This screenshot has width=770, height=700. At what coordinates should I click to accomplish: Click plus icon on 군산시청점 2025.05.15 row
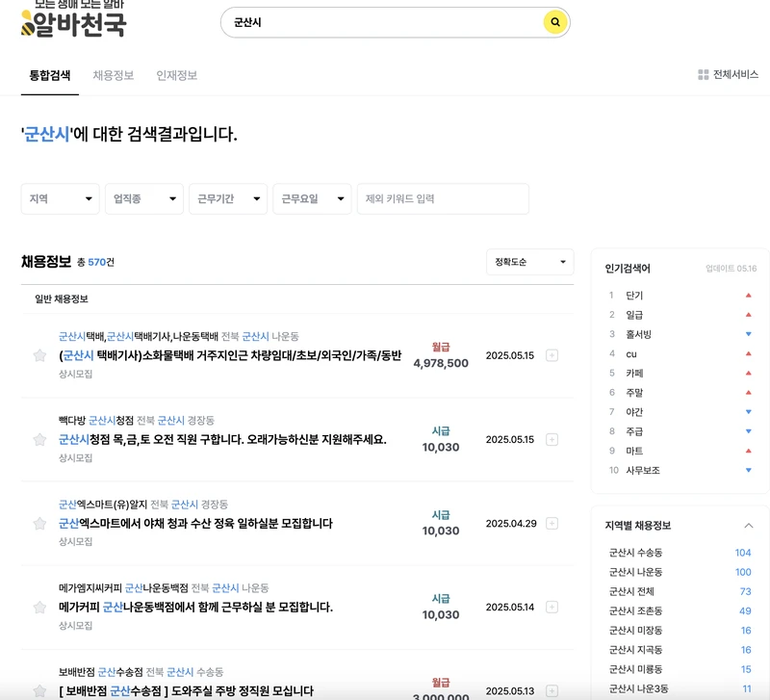click(x=552, y=439)
